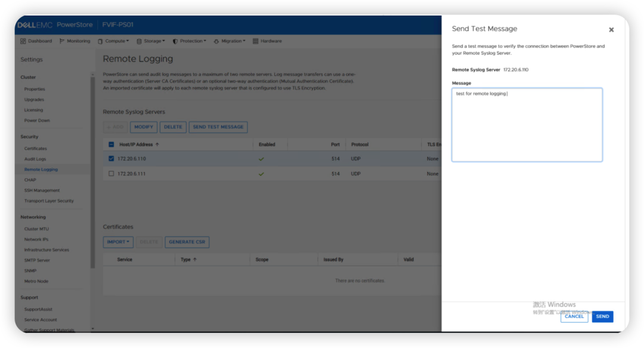644x348 pixels.
Task: Click the settings sidebar scrollbar
Action: (92, 173)
